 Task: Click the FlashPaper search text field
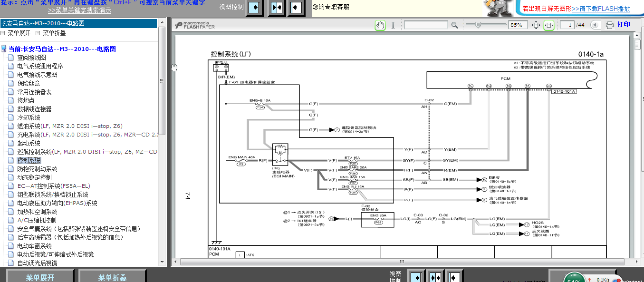[426, 25]
